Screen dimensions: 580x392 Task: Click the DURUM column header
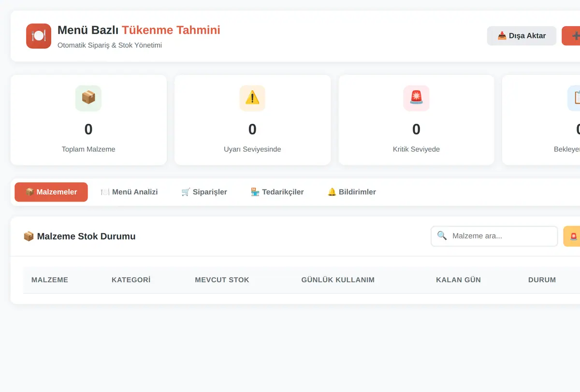[x=542, y=280]
